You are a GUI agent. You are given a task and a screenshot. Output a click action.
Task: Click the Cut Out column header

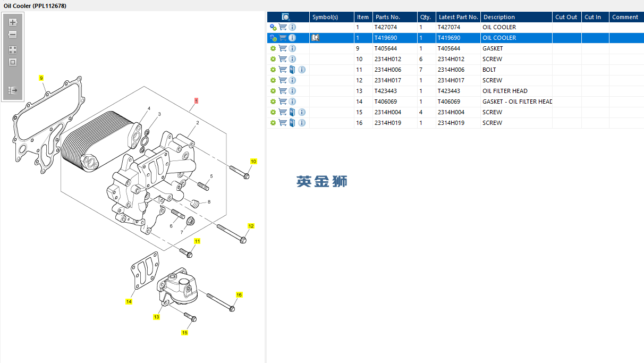(567, 17)
